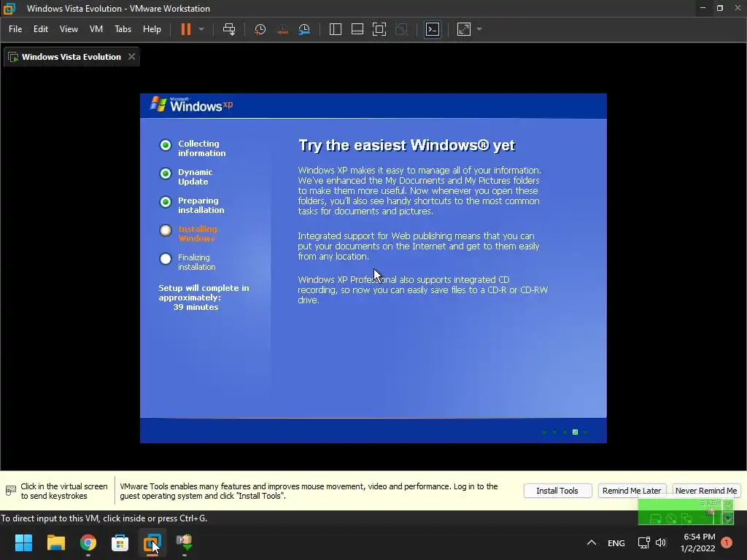Expand stretch display options arrow
Image resolution: width=747 pixels, height=560 pixels.
479,29
